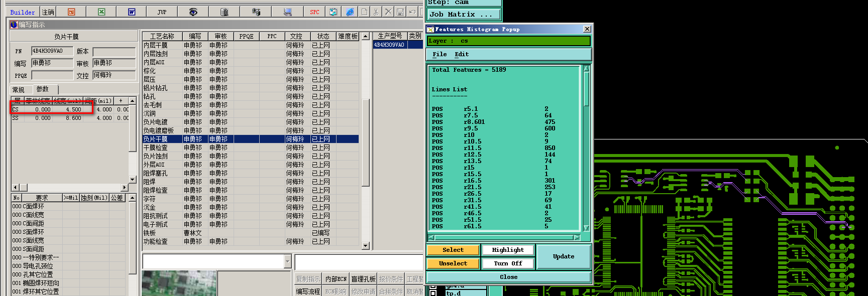Click the Job Matrix button
This screenshot has height=296, width=868.
(464, 14)
